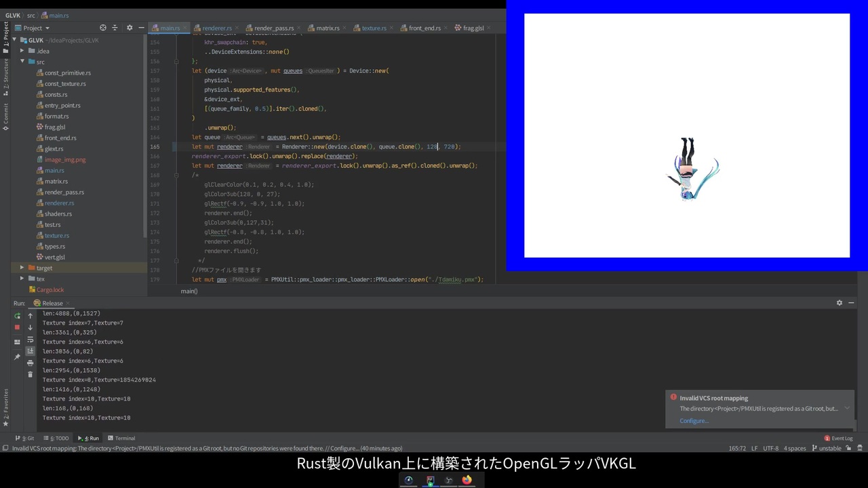Image resolution: width=868 pixels, height=488 pixels.
Task: Click locate-file target icon in Project panel
Action: click(x=103, y=28)
